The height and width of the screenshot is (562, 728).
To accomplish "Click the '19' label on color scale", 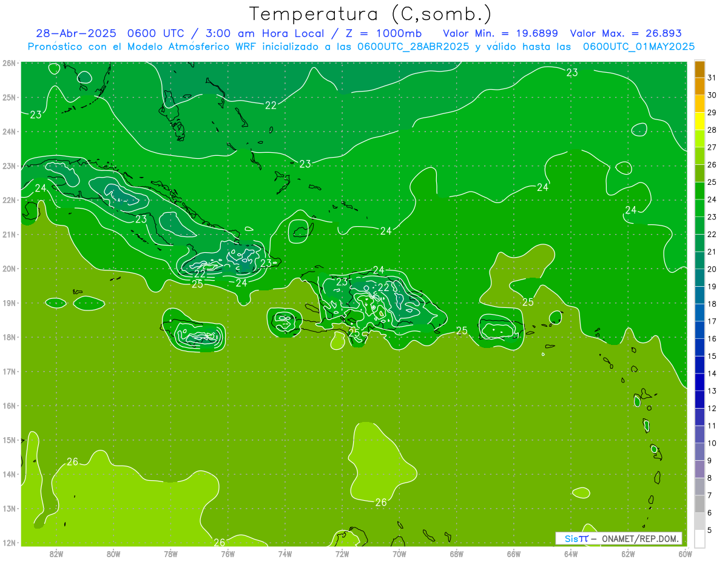I will click(x=712, y=286).
